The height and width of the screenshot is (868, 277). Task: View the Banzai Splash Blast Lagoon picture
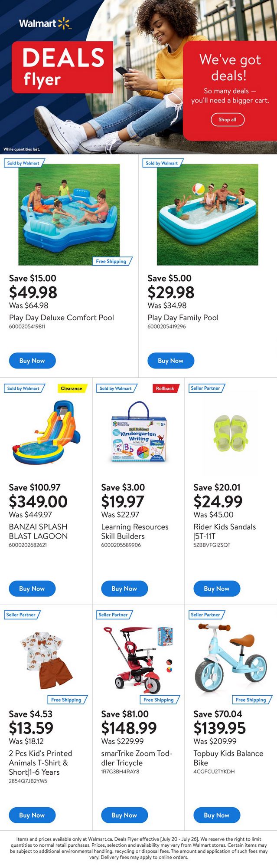point(46,433)
